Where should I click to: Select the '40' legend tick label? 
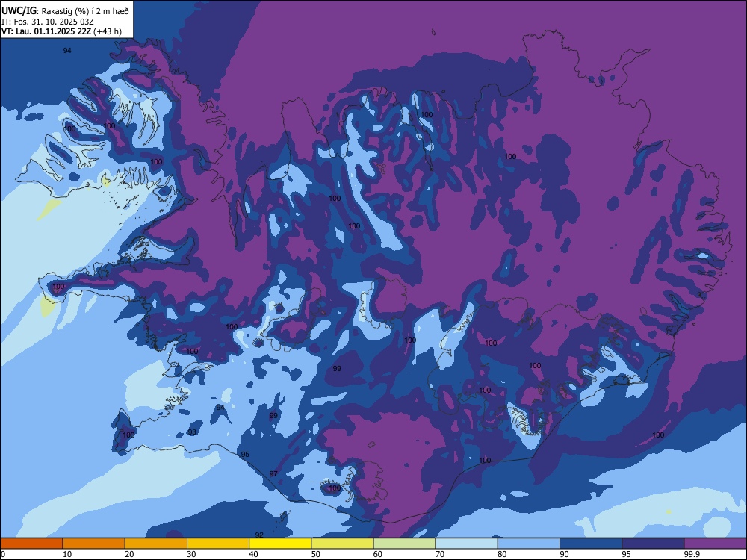253,554
